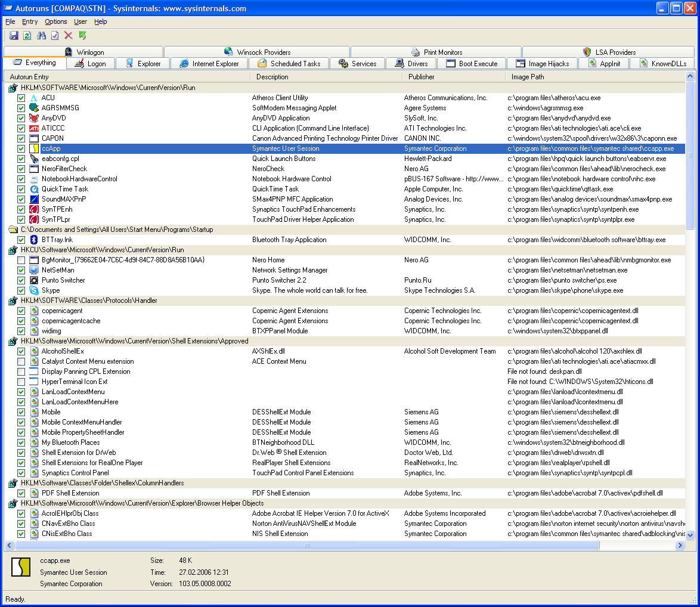Image resolution: width=700 pixels, height=607 pixels.
Task: Click the NeroFilterCheck entry icon
Action: click(x=34, y=169)
